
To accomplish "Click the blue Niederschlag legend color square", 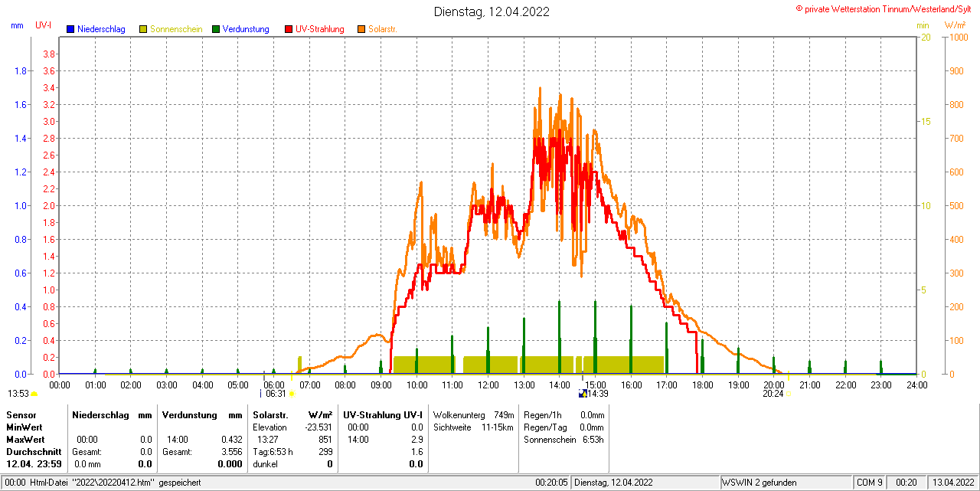I will pyautogui.click(x=70, y=29).
